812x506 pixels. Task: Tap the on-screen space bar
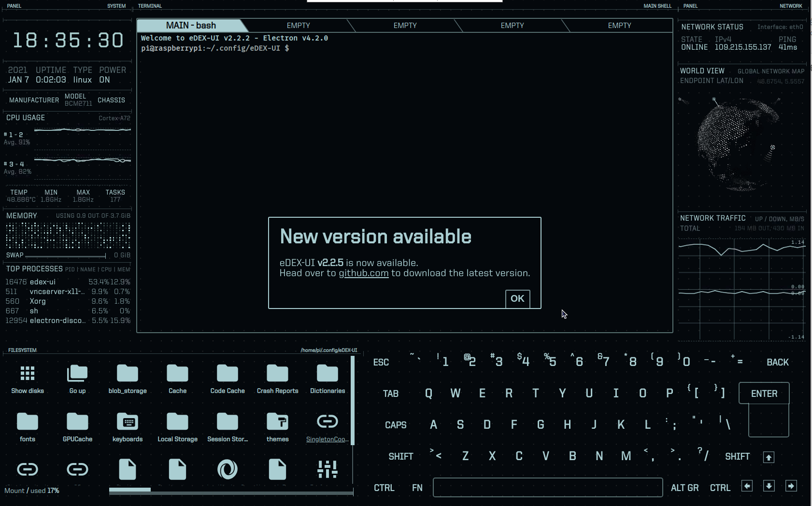tap(548, 487)
